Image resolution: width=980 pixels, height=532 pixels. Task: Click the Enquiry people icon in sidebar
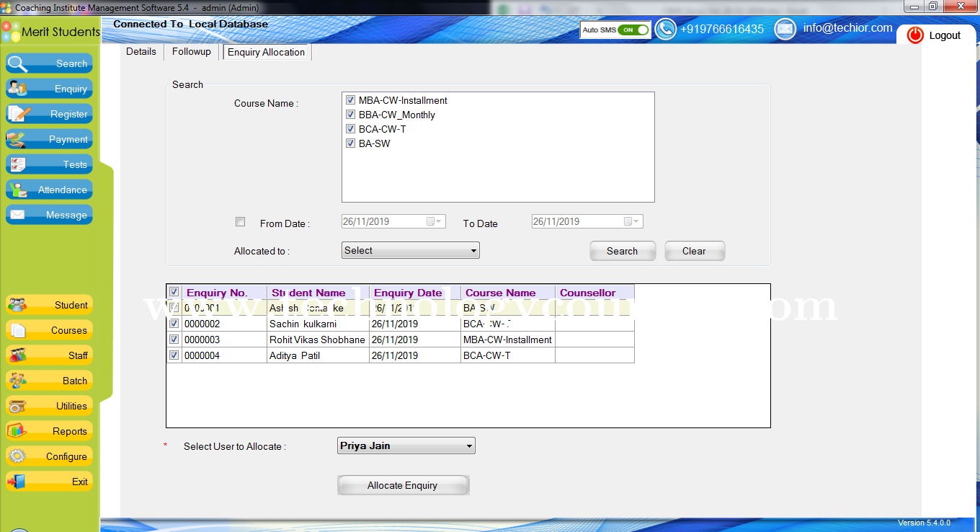coord(17,89)
